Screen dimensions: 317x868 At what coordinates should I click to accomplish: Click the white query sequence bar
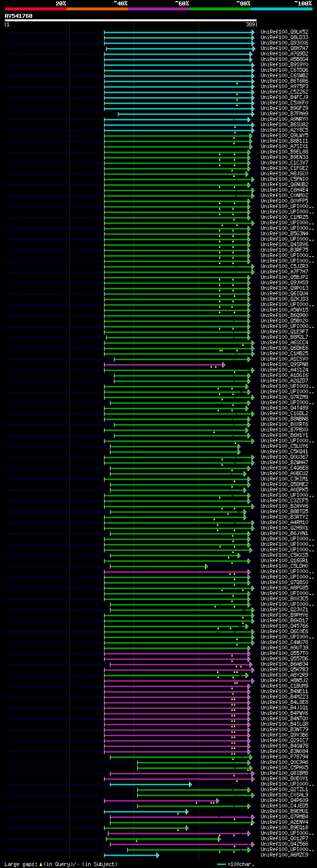(x=131, y=20)
